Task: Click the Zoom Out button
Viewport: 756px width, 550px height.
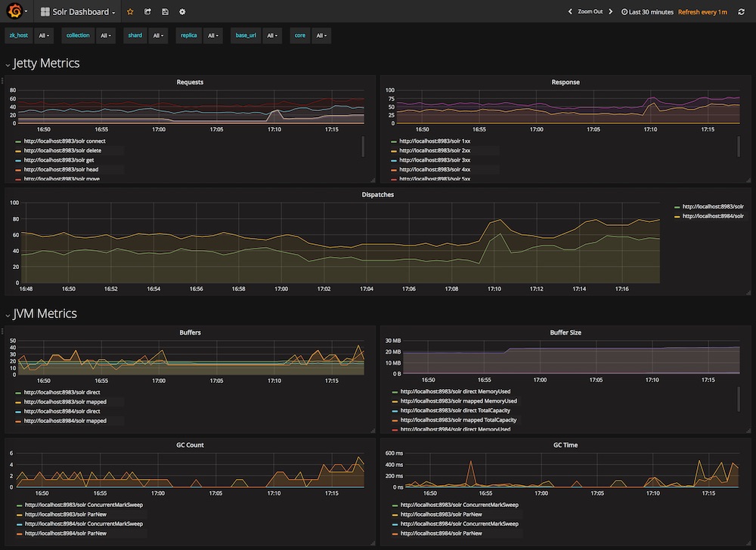Action: pyautogui.click(x=590, y=12)
